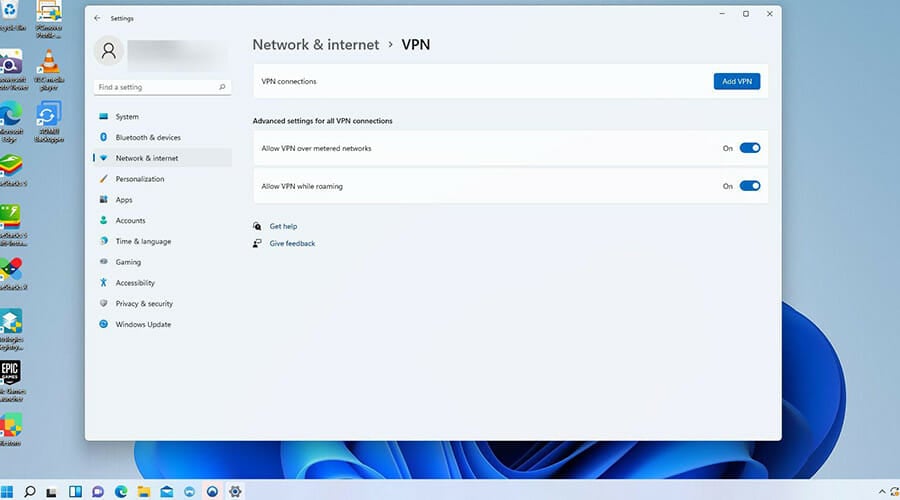Open Windows Start button on taskbar
900x500 pixels.
(x=7, y=491)
